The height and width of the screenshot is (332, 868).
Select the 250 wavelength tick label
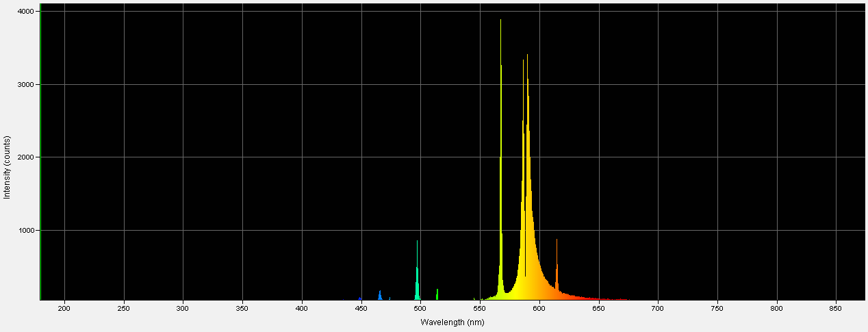click(124, 309)
